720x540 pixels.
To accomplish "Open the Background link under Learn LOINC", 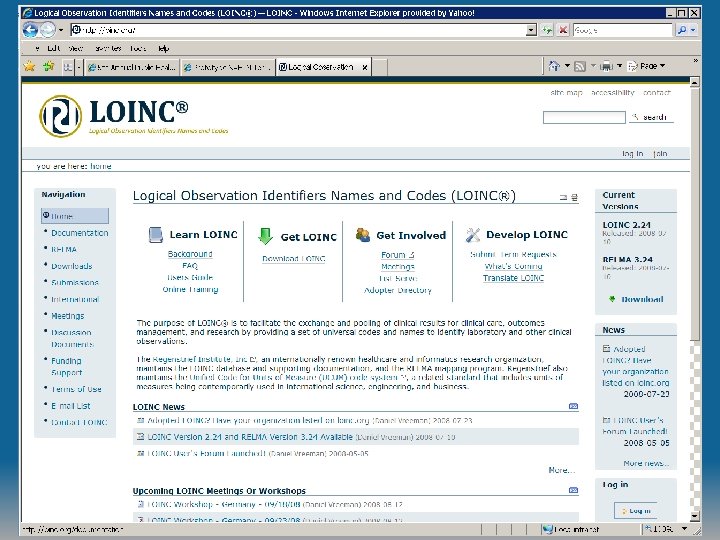I will [x=190, y=254].
